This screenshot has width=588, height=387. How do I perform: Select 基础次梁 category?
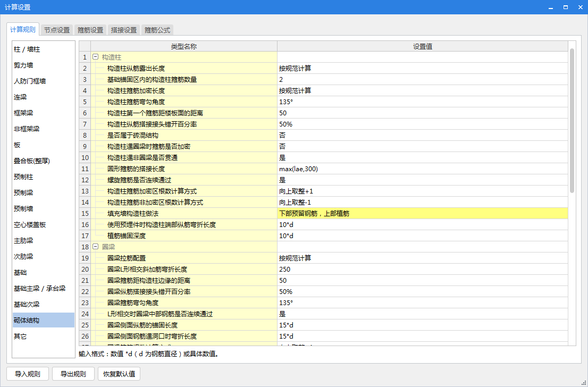tap(44, 305)
